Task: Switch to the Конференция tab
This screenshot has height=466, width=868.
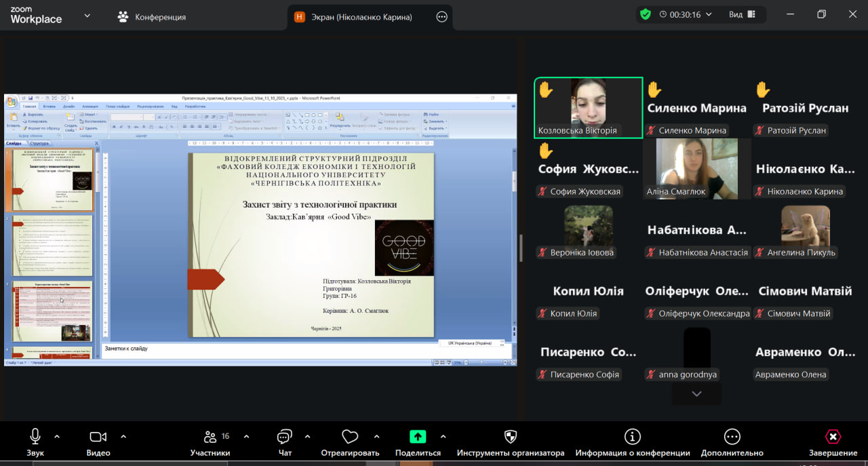Action: tap(152, 17)
